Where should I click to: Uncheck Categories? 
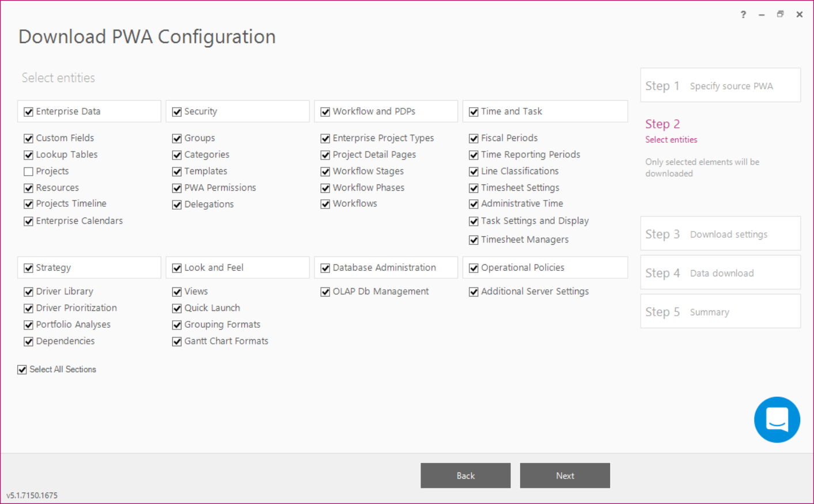point(177,155)
